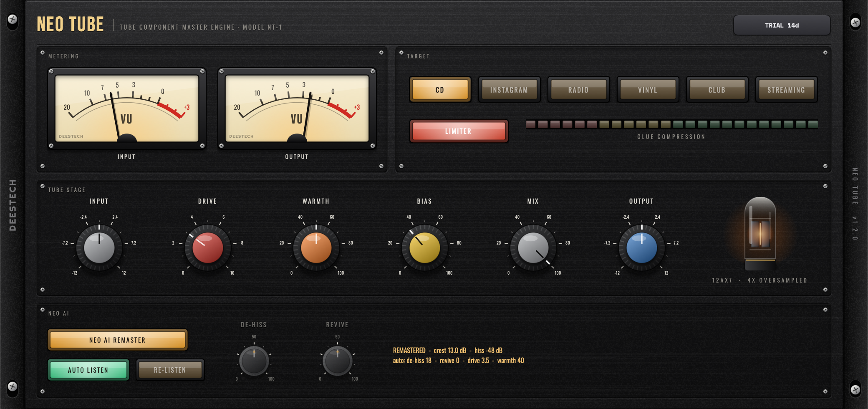Select the Radio target preset
The width and height of the screenshot is (868, 409).
click(x=578, y=89)
